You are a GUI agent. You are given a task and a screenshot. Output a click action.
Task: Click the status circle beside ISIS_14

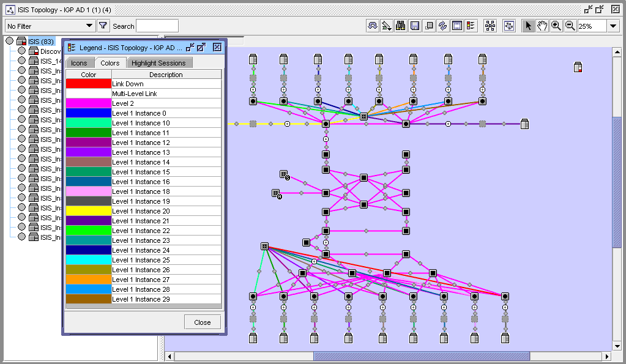(21, 61)
